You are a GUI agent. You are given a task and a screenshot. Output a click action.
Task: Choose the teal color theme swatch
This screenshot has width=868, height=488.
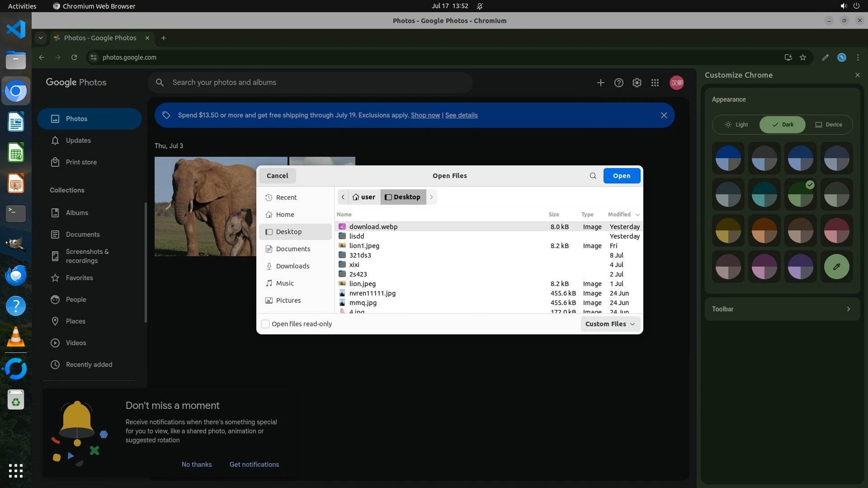point(764,194)
